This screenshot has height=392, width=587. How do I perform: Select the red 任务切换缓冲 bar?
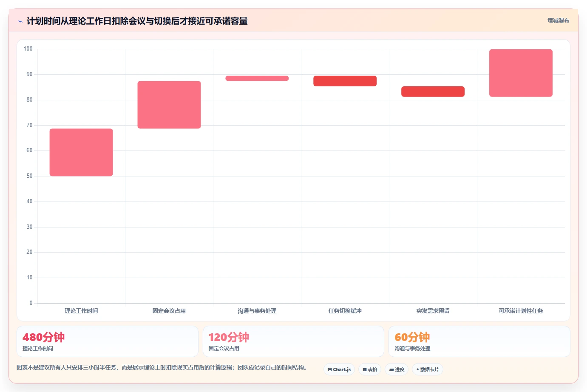345,81
